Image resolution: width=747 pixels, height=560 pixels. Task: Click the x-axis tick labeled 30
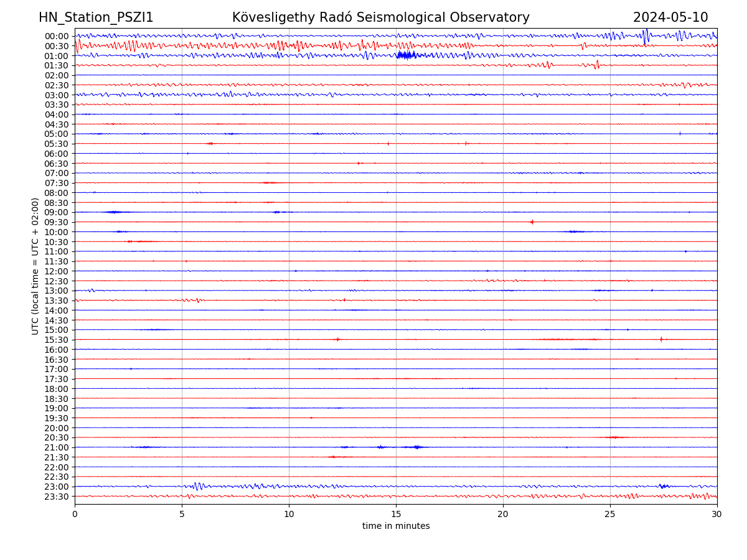[x=717, y=515]
